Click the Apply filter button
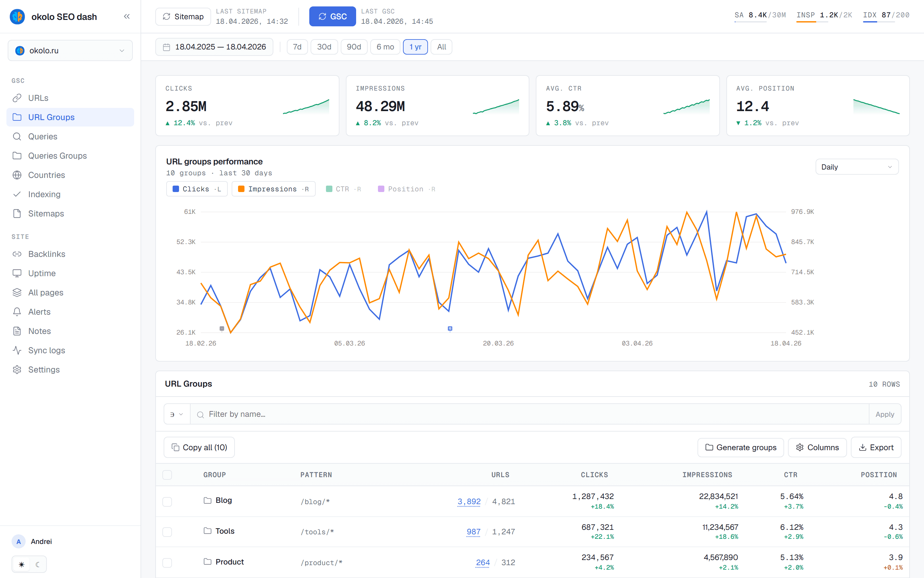The width and height of the screenshot is (924, 578). point(885,414)
